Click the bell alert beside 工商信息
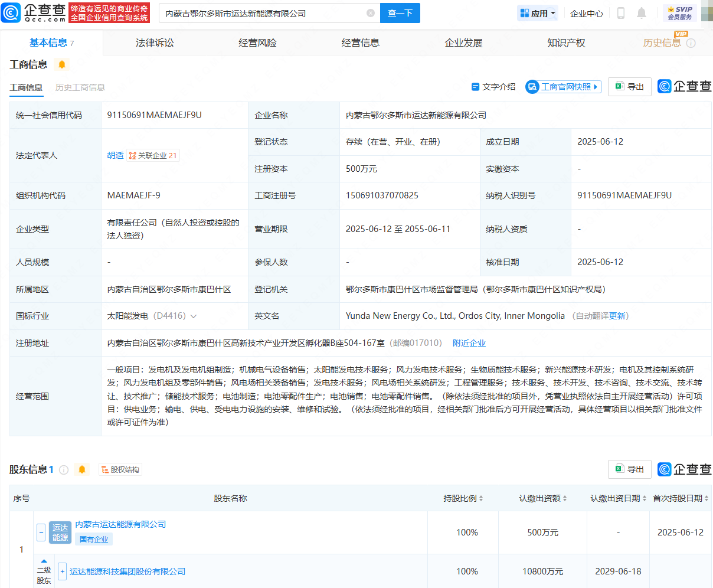This screenshot has width=713, height=588. click(x=62, y=64)
